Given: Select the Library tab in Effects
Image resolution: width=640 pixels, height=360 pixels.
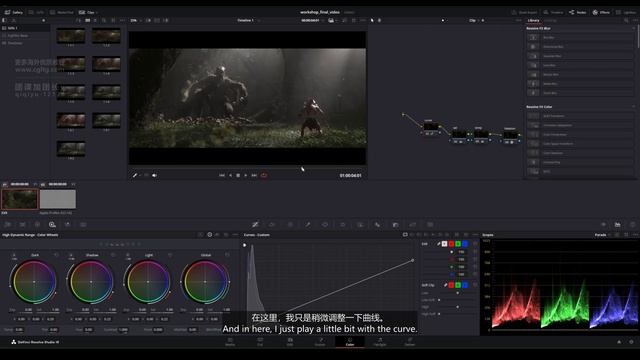Looking at the screenshot, I should coord(533,20).
